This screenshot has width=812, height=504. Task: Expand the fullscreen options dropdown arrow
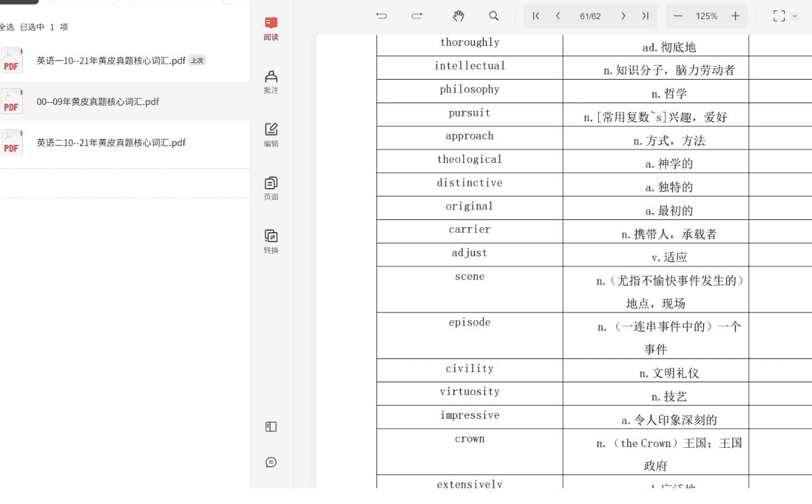795,16
